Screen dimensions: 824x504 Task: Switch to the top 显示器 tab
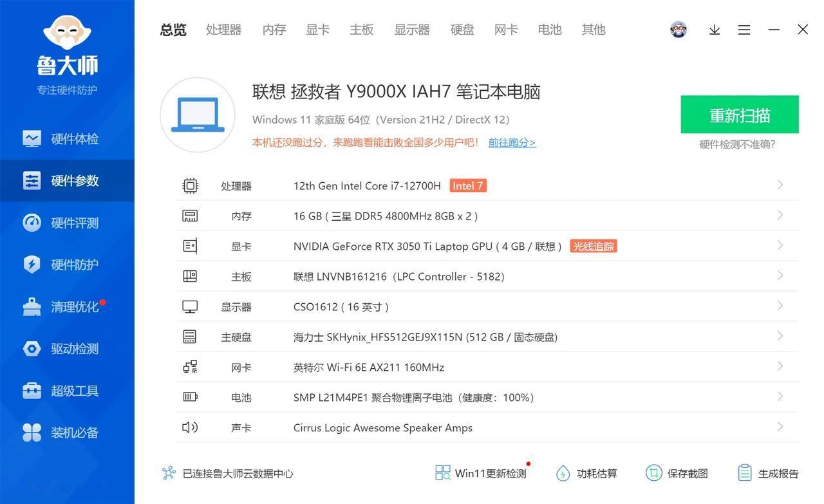click(412, 30)
